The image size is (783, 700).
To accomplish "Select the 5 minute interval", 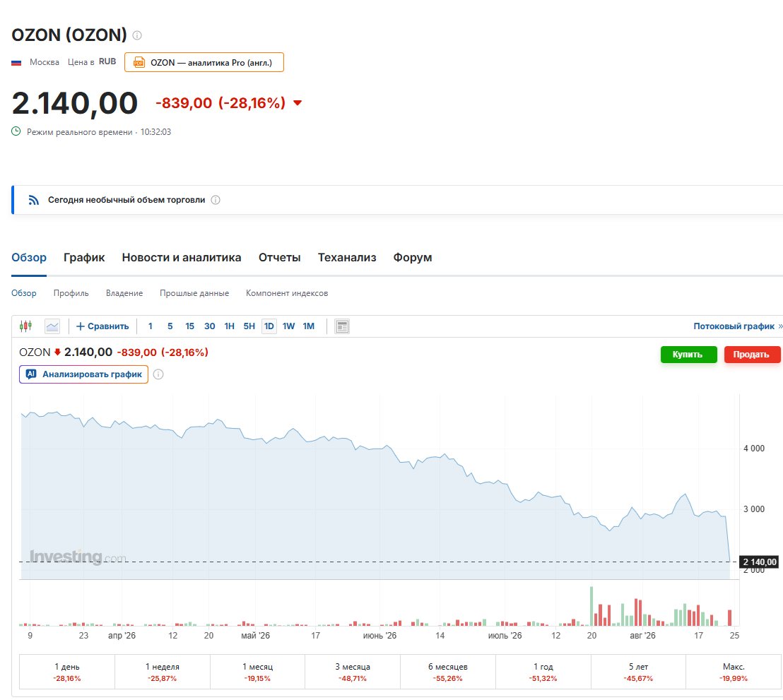I will [x=170, y=326].
